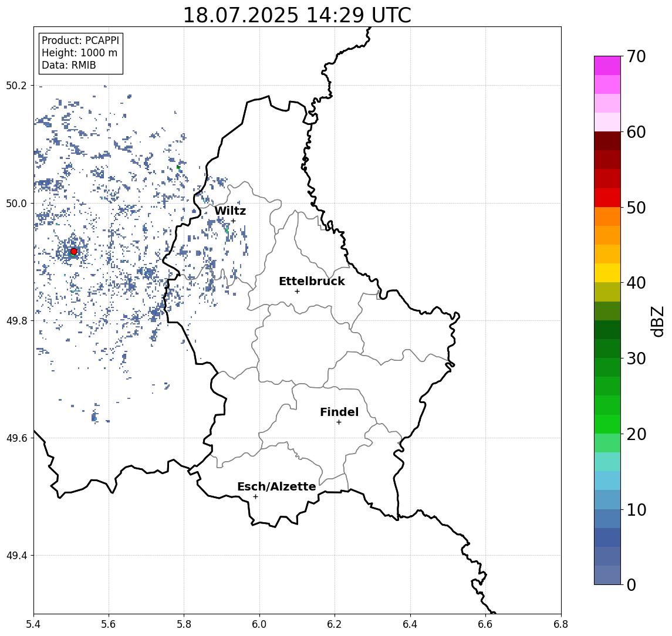Viewport: 672px width, 636px height.
Task: Click the 5.6 longitude axis label
Action: point(109,624)
